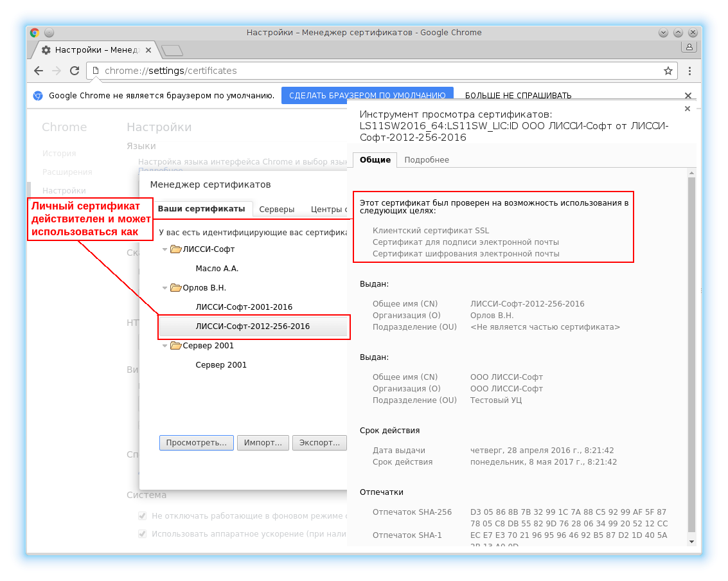The width and height of the screenshot is (728, 581).
Task: Switch to the Подробнее tab
Action: click(426, 160)
